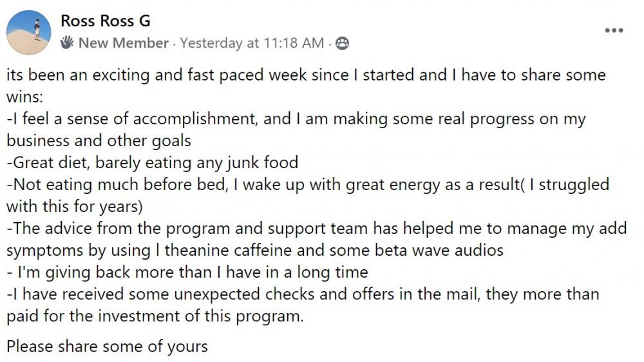Click the 'business and other goals' text line

99,141
